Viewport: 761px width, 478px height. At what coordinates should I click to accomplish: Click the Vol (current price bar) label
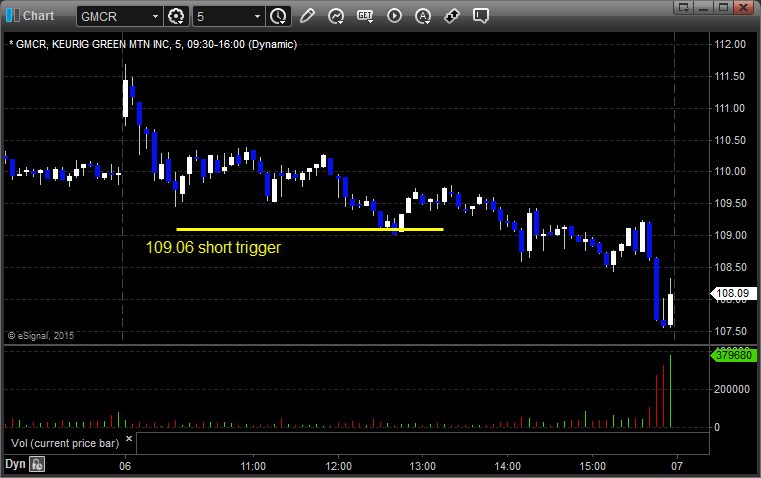point(65,443)
